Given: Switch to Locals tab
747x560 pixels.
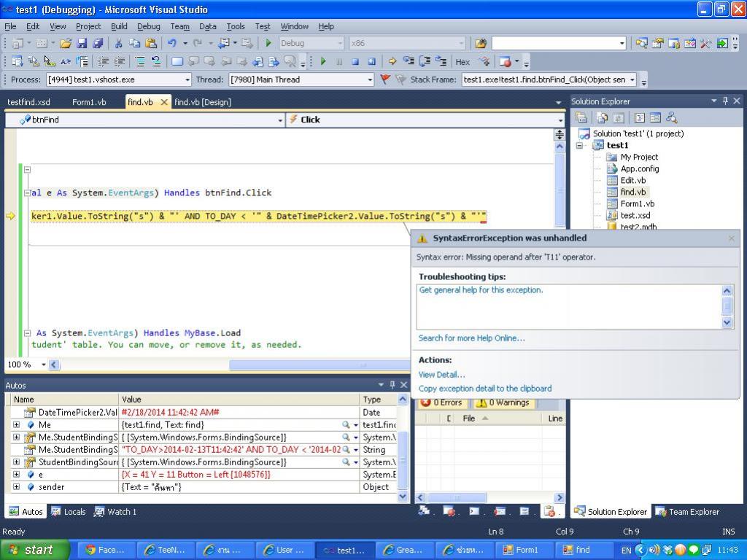Looking at the screenshot, I should click(69, 512).
